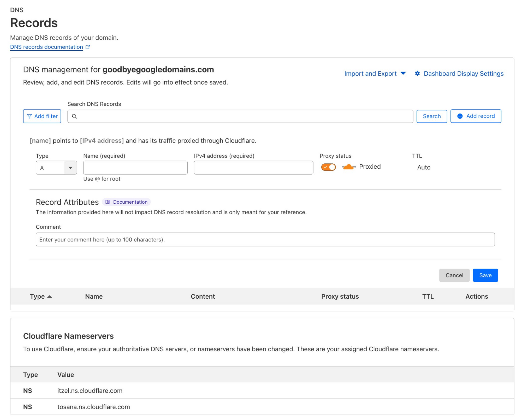Click the orange Cloudflare cloud proxy icon
522x420 pixels.
click(348, 167)
